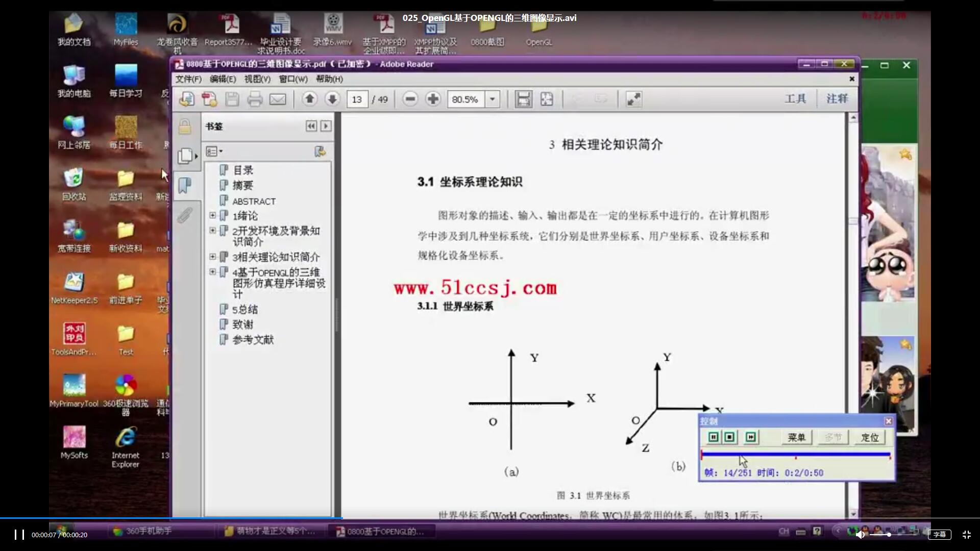Exit fullscreen with the shrink icon
The image size is (980, 551).
(967, 534)
